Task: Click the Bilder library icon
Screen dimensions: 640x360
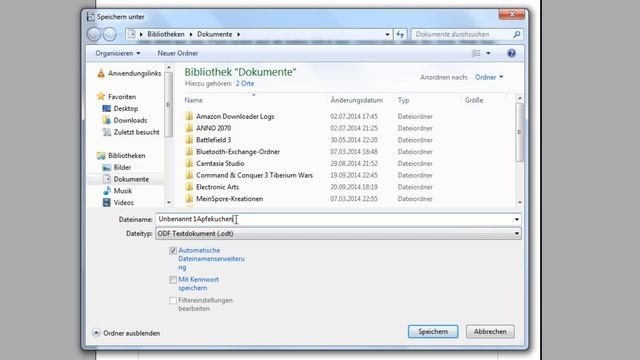Action: pos(107,167)
